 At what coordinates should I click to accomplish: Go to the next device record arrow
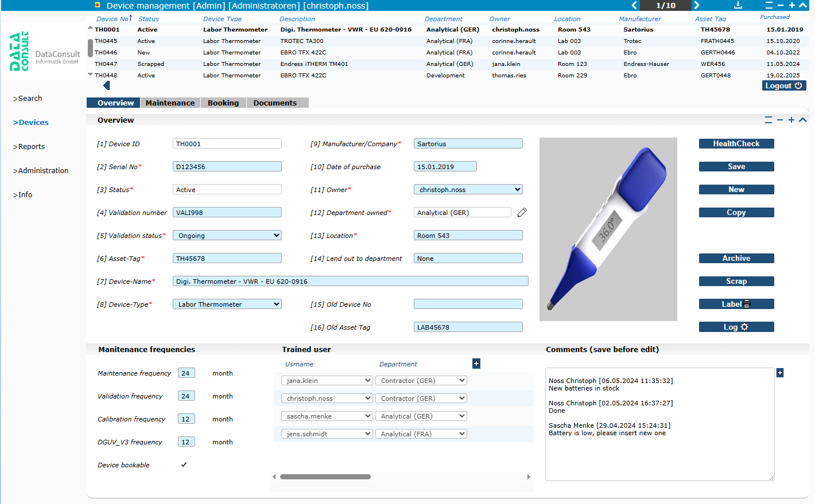coord(696,5)
